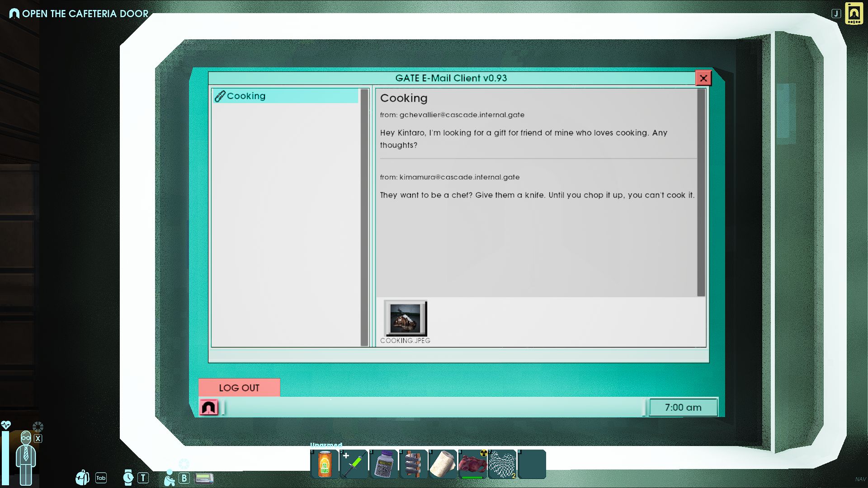Click the sitting person icon

pyautogui.click(x=170, y=478)
